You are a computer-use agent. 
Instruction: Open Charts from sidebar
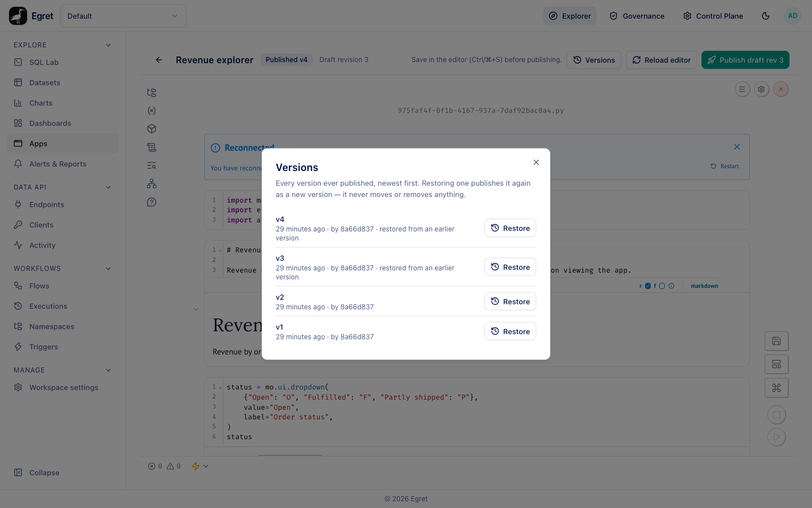pyautogui.click(x=63, y=103)
